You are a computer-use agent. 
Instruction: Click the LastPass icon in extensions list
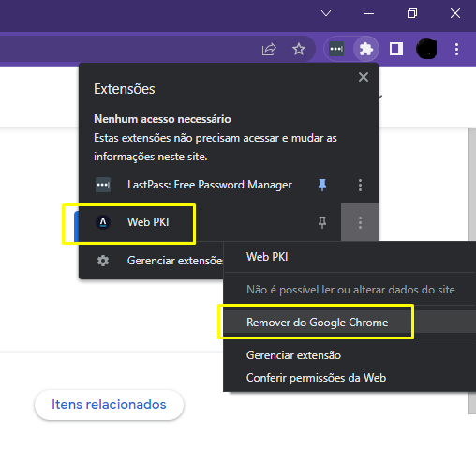point(103,185)
